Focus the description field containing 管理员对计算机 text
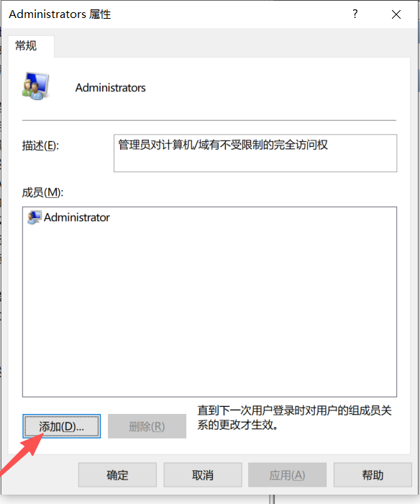Screen dimensions: 420x504 255,153
